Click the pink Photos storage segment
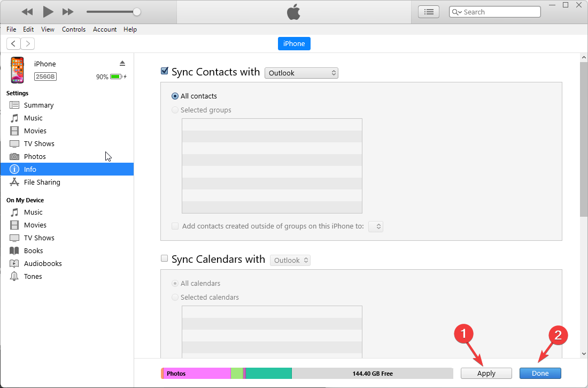588x388 pixels. (197, 374)
